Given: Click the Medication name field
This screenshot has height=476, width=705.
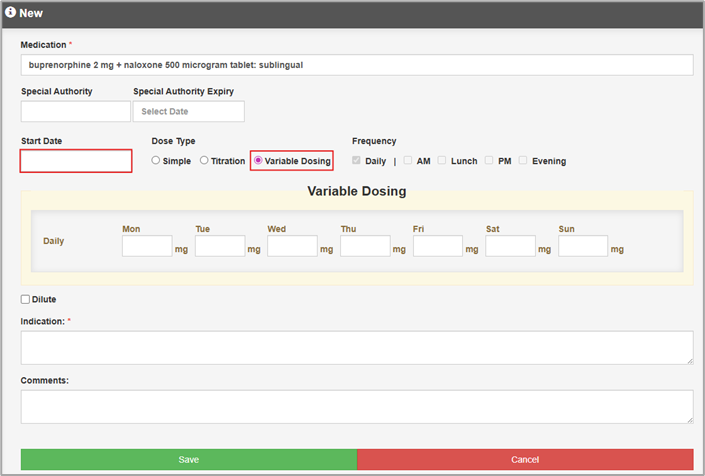Looking at the screenshot, I should [x=356, y=65].
